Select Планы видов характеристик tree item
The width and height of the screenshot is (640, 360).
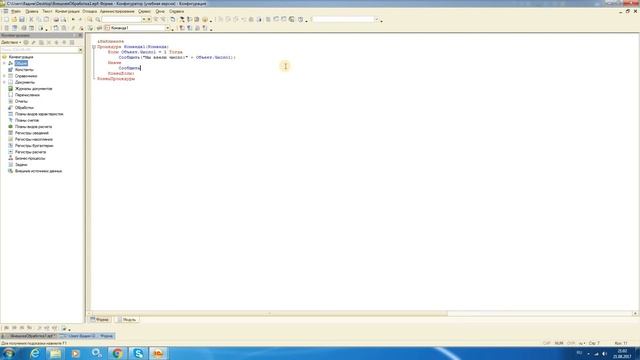(x=39, y=114)
